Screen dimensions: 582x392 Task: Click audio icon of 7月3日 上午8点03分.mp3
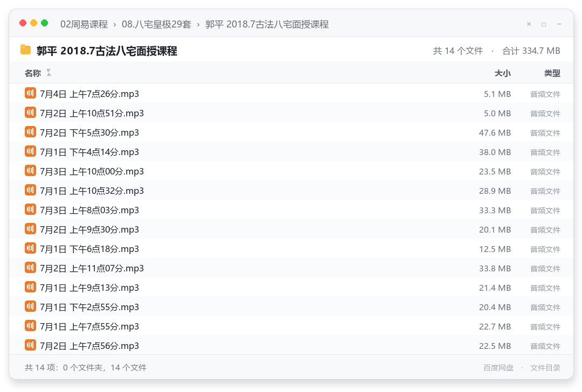click(x=30, y=209)
